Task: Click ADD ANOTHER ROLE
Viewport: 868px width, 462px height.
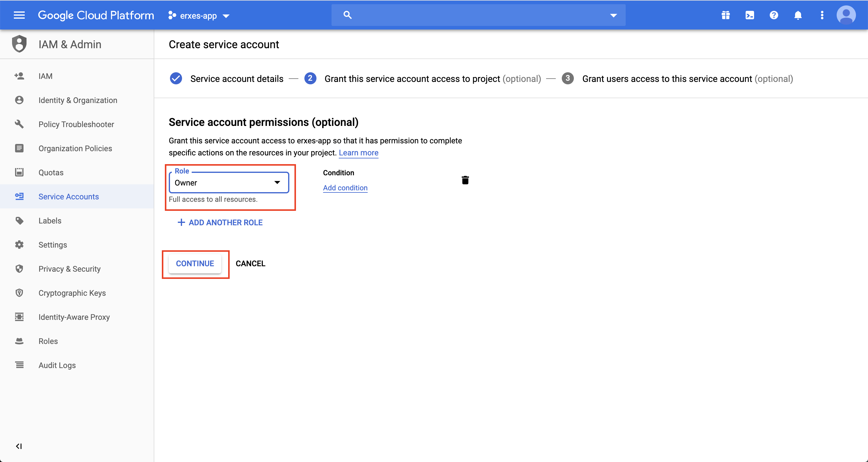Action: pos(220,223)
